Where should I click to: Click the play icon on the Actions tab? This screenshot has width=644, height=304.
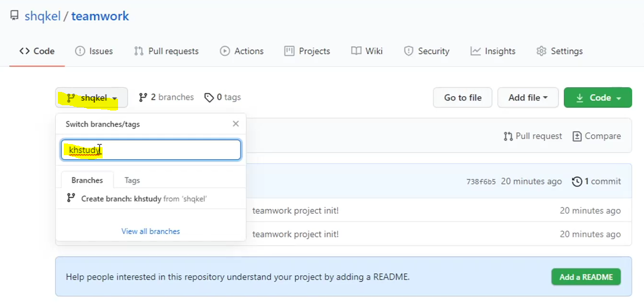(225, 51)
